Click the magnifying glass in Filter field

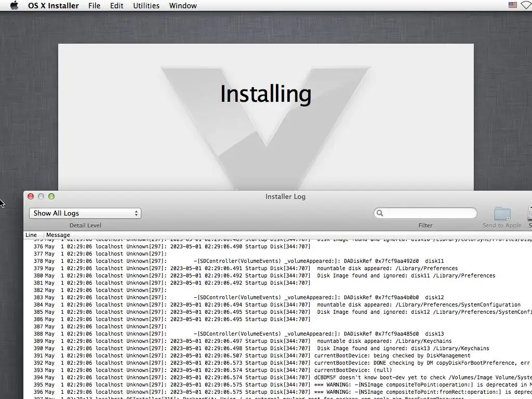click(x=380, y=213)
